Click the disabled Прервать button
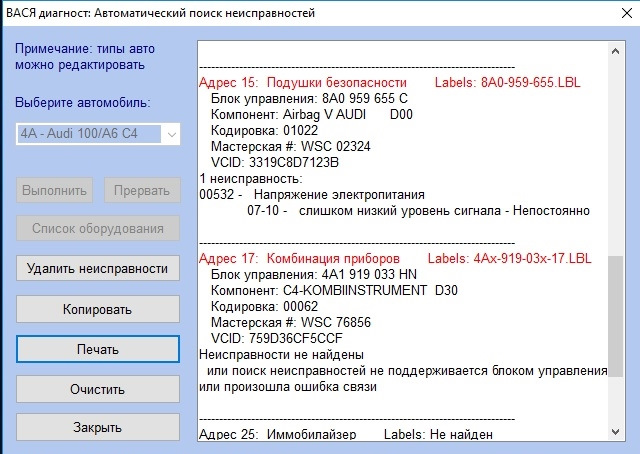This screenshot has width=640, height=454. pos(142,190)
